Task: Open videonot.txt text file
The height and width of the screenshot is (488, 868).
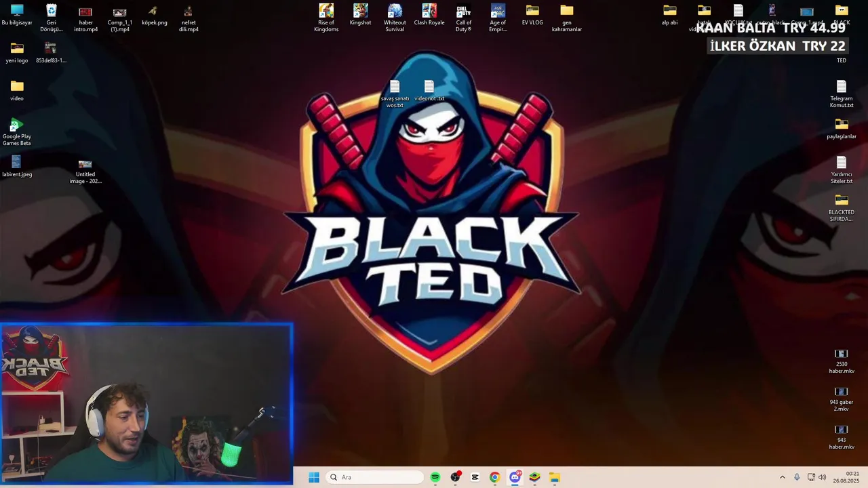Action: click(x=429, y=91)
